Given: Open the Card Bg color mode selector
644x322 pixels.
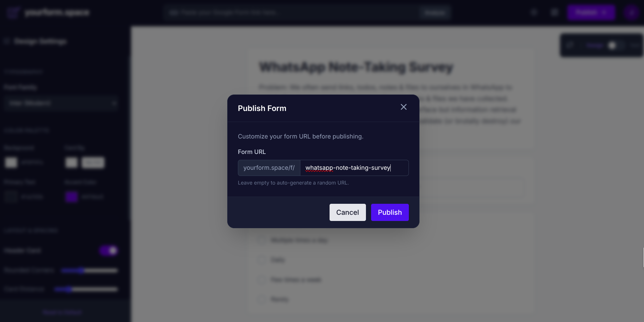Looking at the screenshot, I should [x=93, y=163].
